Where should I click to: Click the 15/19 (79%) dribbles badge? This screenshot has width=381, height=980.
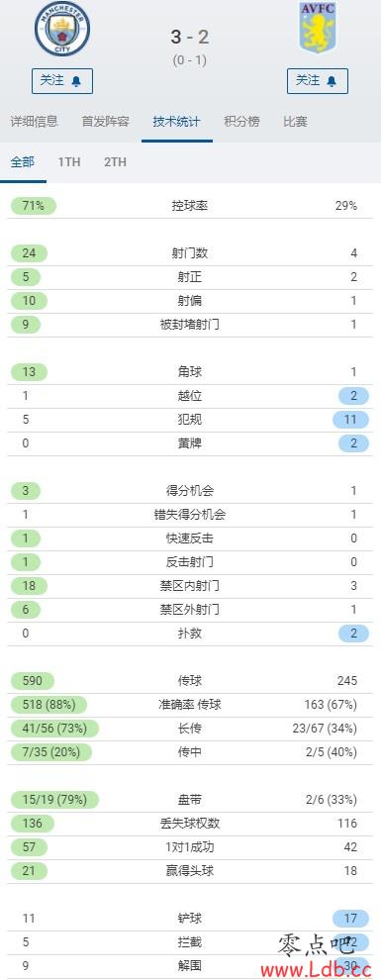[x=48, y=800]
